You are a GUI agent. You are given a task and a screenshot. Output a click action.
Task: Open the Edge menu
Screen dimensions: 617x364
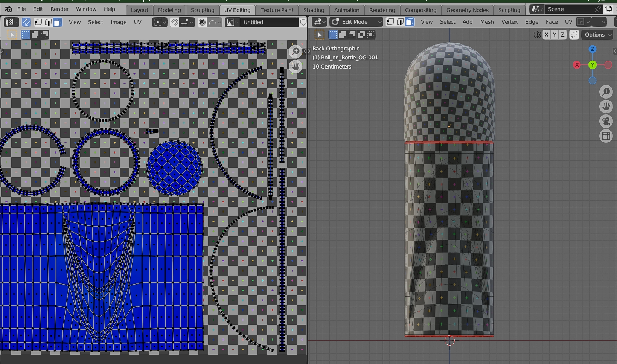click(532, 22)
